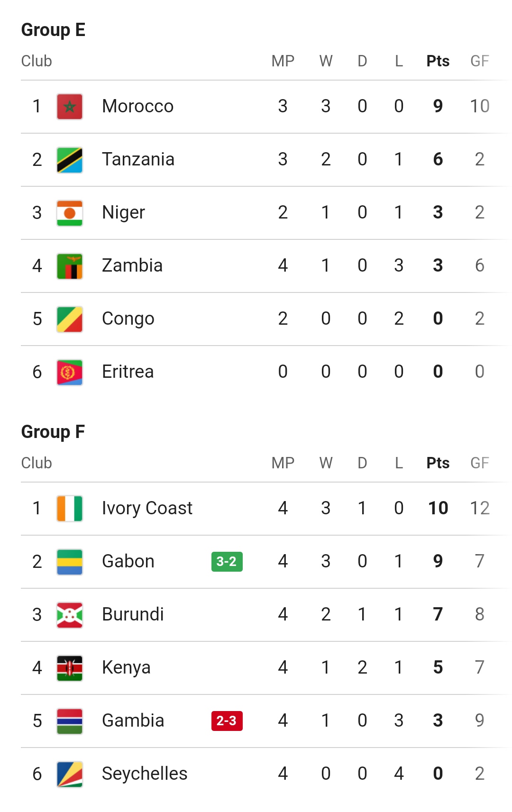This screenshot has height=812, width=512.
Task: Open the Ivory Coast team link
Action: pos(147,508)
